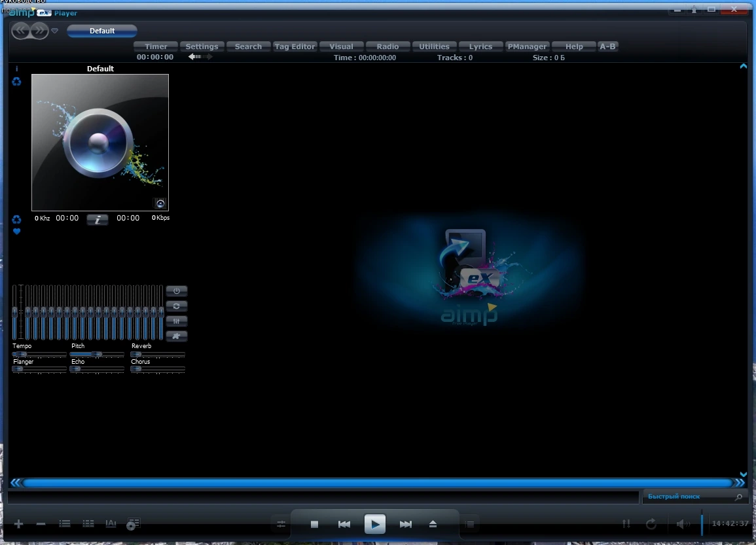The height and width of the screenshot is (545, 756).
Task: Reset equalizer with the refresh button
Action: point(177,306)
